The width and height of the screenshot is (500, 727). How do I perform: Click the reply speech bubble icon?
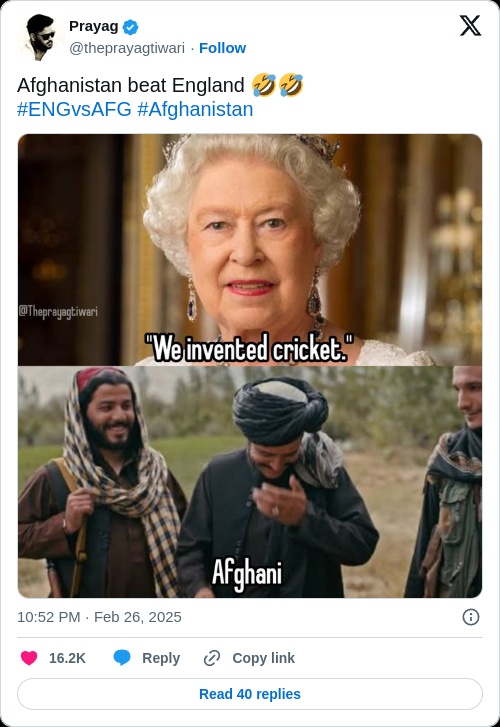click(122, 657)
